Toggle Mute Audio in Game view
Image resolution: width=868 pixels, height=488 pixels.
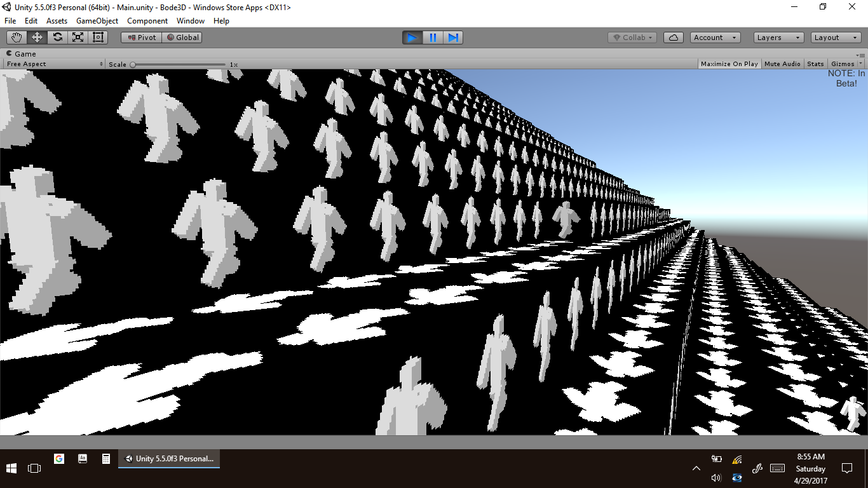coord(782,64)
